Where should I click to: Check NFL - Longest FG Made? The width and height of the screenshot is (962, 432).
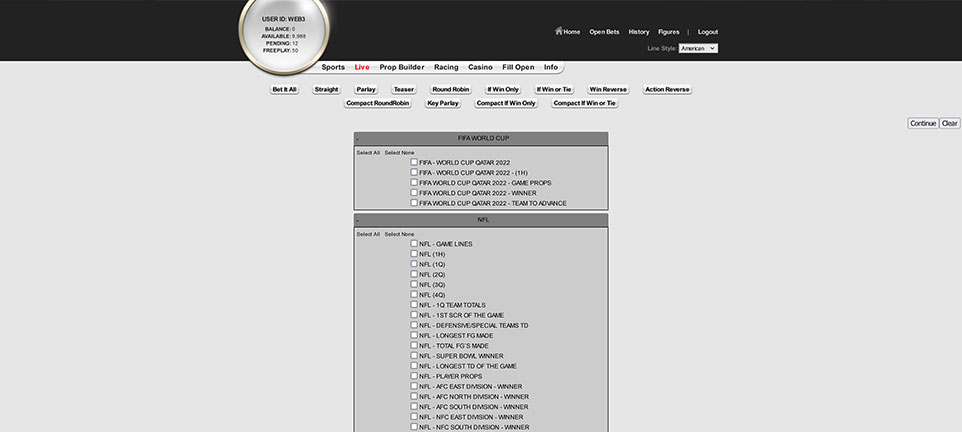(x=414, y=335)
